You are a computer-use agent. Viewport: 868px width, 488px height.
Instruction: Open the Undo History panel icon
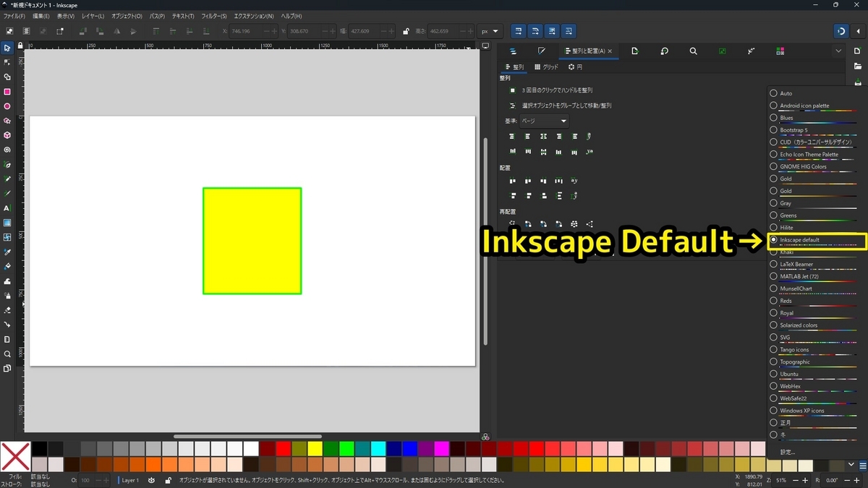coord(664,51)
